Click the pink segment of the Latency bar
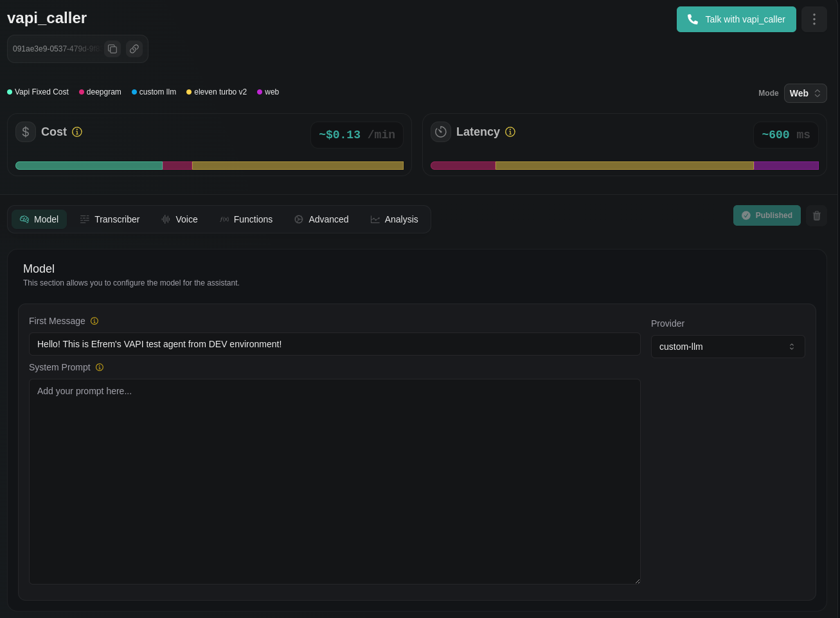Screen dimensions: 840x618 coord(463,165)
